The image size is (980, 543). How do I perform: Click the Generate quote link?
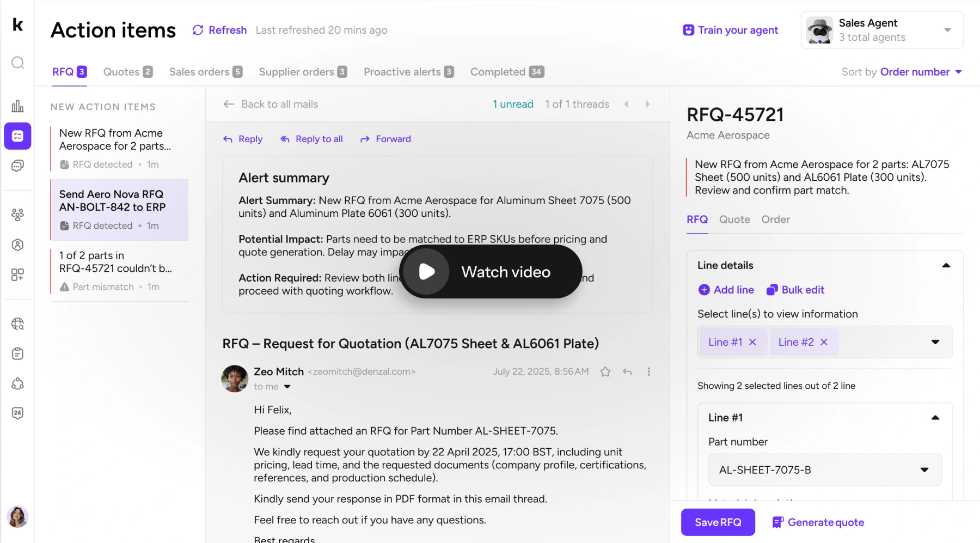[x=818, y=522]
